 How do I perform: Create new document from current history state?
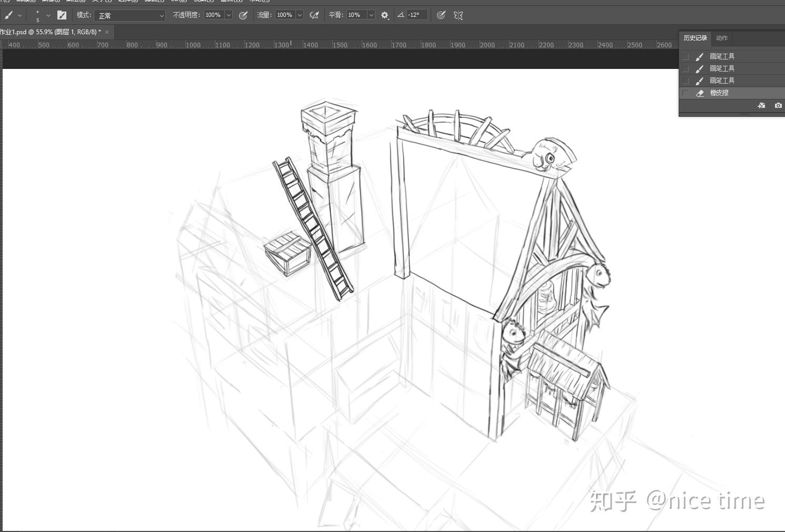pos(761,106)
